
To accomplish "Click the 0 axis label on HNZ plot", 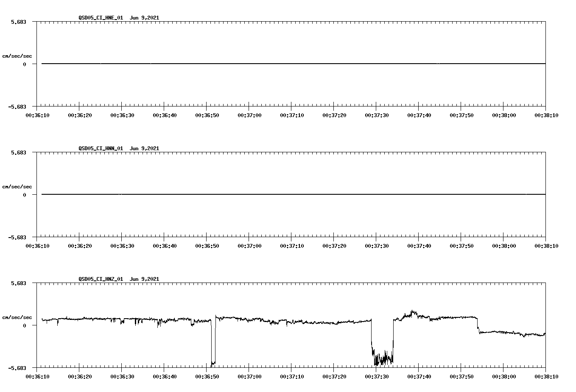I will 25,325.
